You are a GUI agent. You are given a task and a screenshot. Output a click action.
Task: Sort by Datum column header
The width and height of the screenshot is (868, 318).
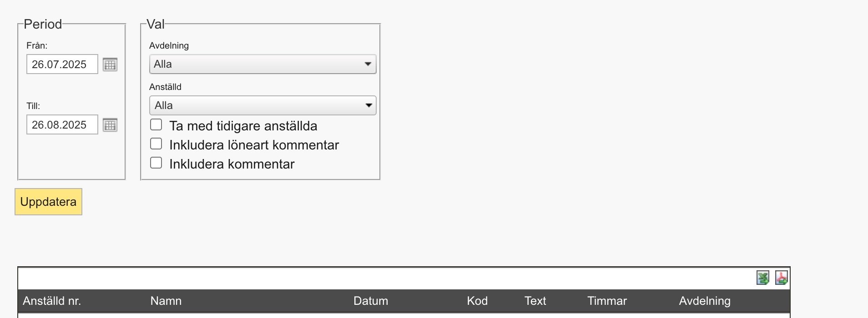[371, 301]
